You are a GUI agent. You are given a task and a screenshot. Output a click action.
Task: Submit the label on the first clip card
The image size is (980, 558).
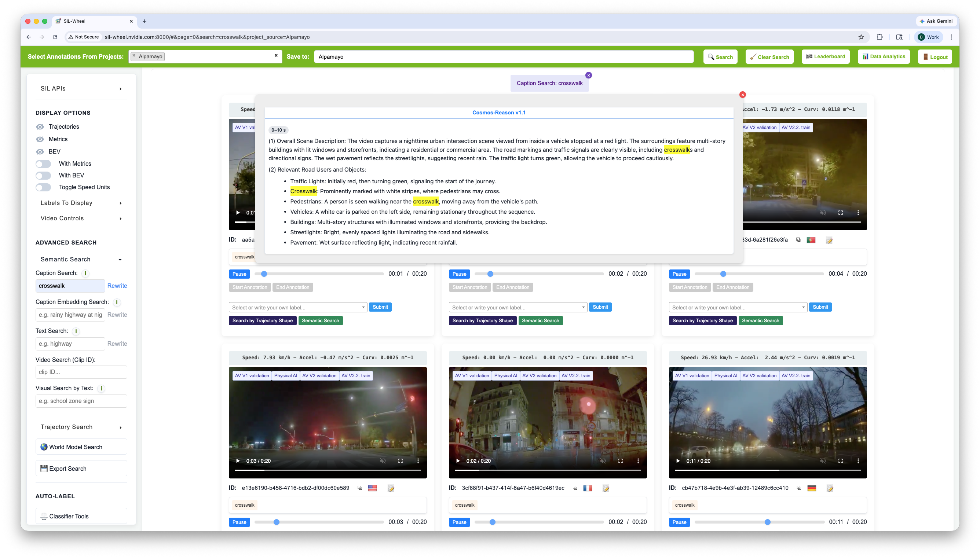[380, 307]
